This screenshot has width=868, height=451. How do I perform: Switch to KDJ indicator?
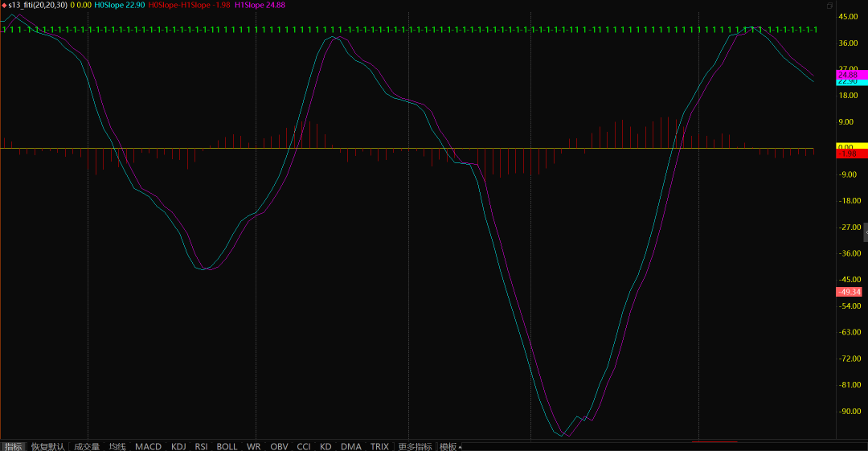(178, 446)
